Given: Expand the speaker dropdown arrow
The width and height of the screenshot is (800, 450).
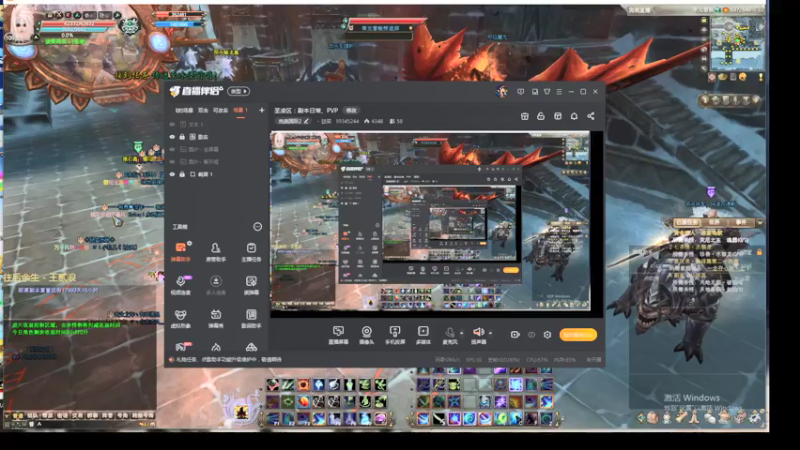Looking at the screenshot, I should coord(490,333).
